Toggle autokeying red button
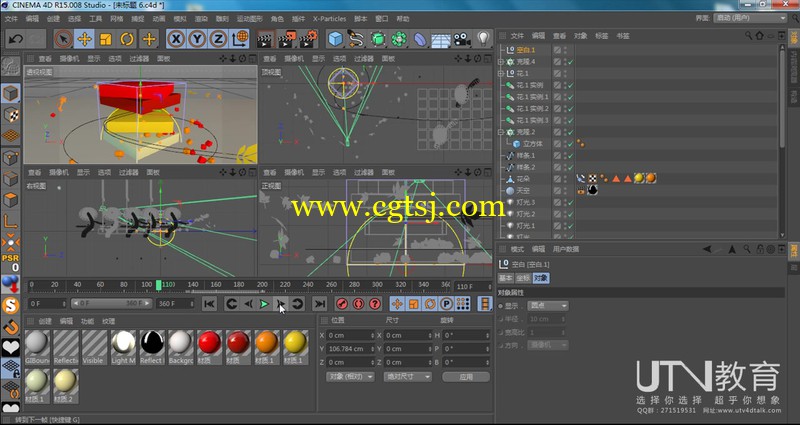 click(x=358, y=304)
